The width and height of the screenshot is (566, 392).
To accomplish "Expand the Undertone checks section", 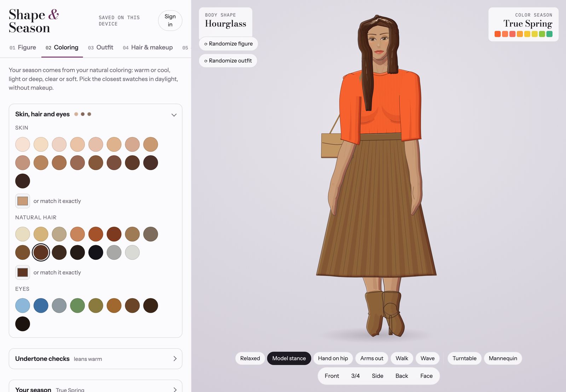I will point(96,359).
